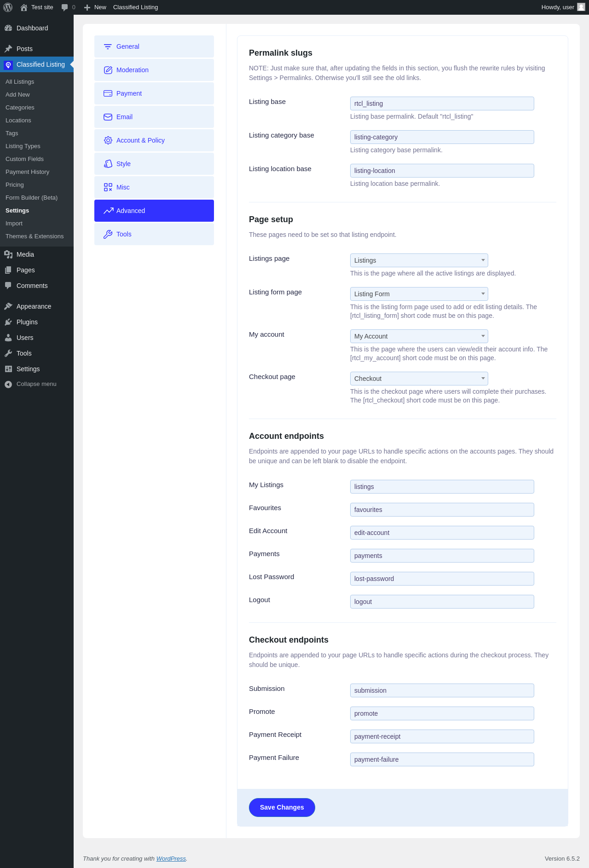Viewport: 589px width, 868px height.
Task: Click the Payment card icon
Action: point(108,93)
